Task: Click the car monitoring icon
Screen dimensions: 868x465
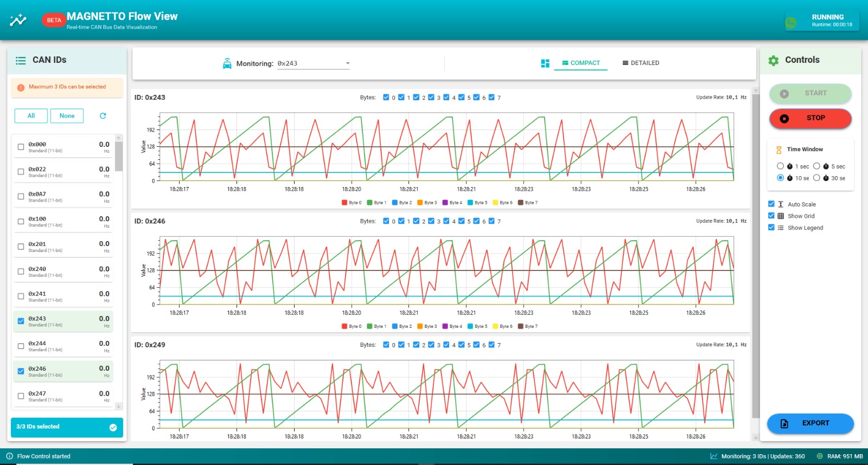Action: [x=227, y=63]
